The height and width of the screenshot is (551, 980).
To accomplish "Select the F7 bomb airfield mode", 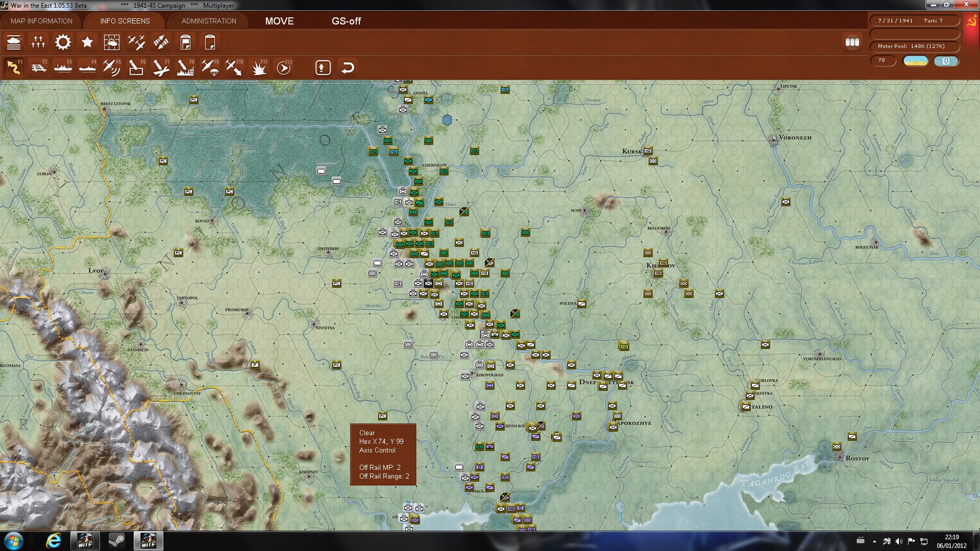I will coord(161,67).
